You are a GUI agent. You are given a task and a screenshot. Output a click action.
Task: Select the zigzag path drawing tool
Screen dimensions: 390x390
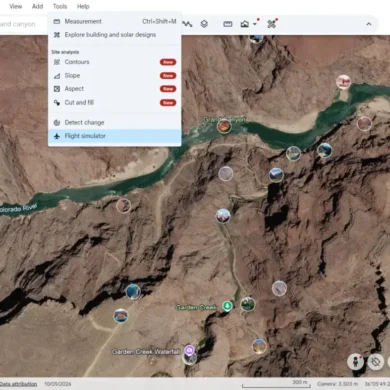click(188, 24)
